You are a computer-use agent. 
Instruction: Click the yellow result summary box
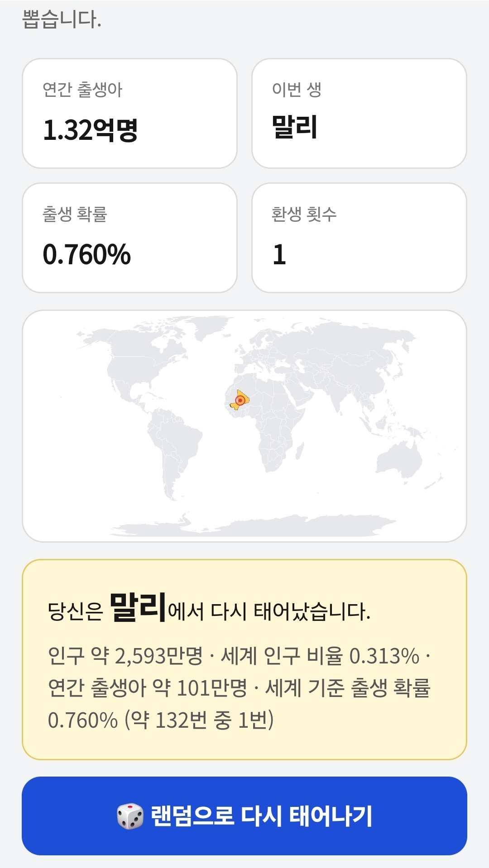point(244,659)
